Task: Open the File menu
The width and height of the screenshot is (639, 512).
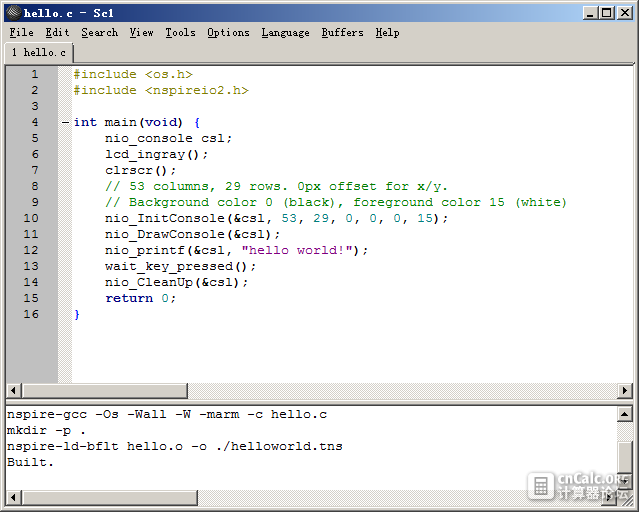Action: click(21, 33)
